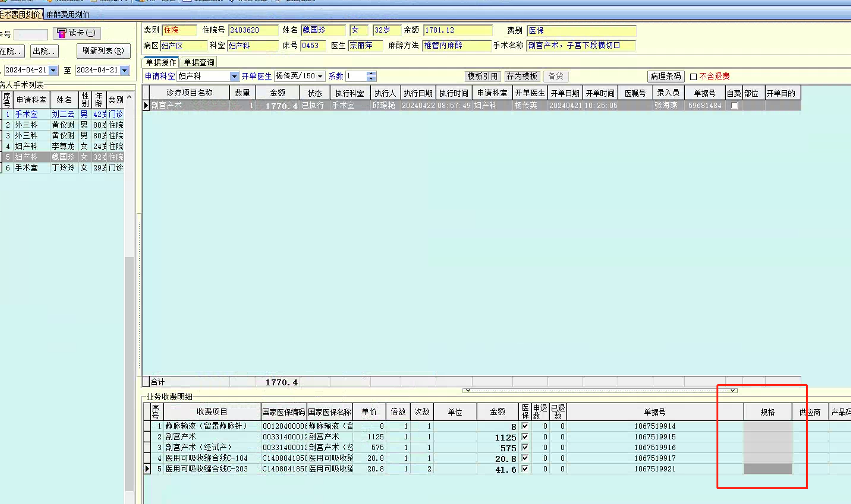Expand the 开单医生 dropdown
Viewport: 851px width, 504px height.
[x=320, y=76]
